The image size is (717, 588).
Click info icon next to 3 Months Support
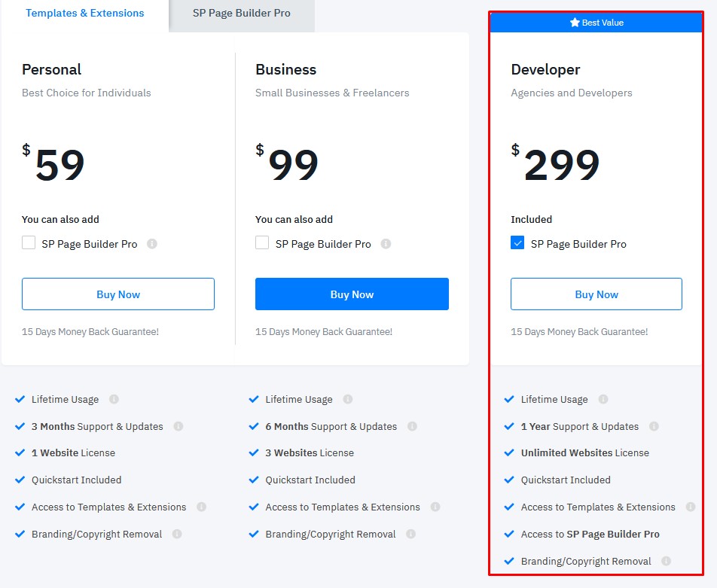point(178,426)
